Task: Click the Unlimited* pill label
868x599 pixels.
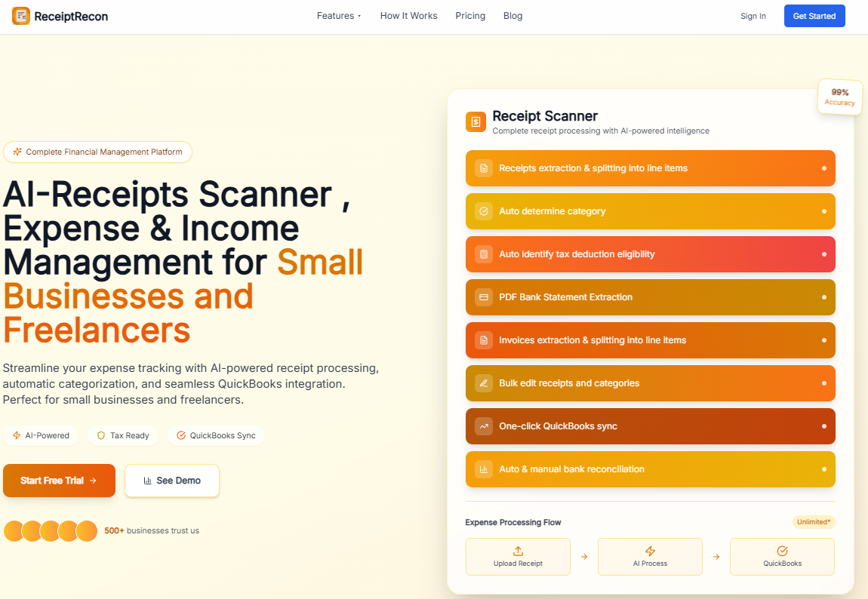Action: pyautogui.click(x=814, y=521)
